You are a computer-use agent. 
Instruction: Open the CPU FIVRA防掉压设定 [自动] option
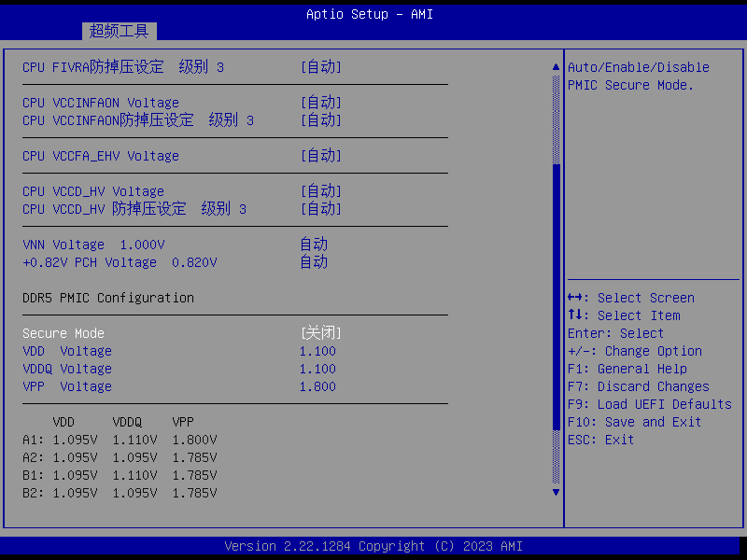(320, 67)
